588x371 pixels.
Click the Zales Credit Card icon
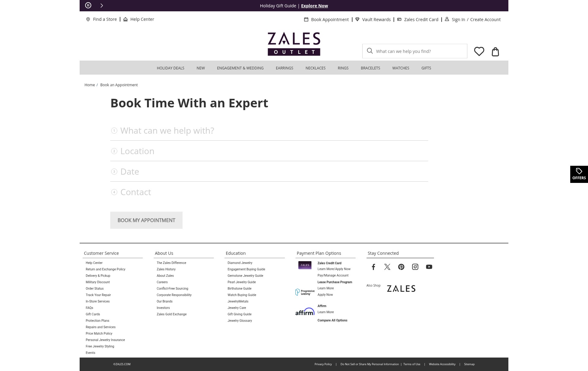[399, 19]
